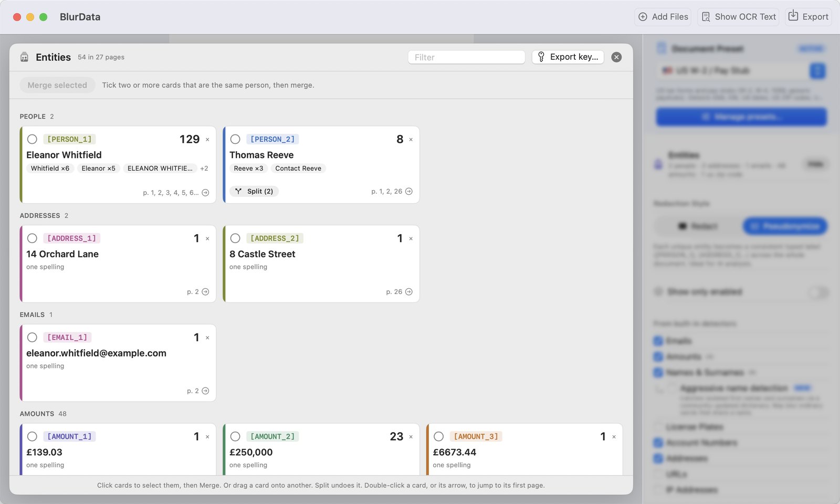Click the Contact Reeve spelling chip

point(298,169)
